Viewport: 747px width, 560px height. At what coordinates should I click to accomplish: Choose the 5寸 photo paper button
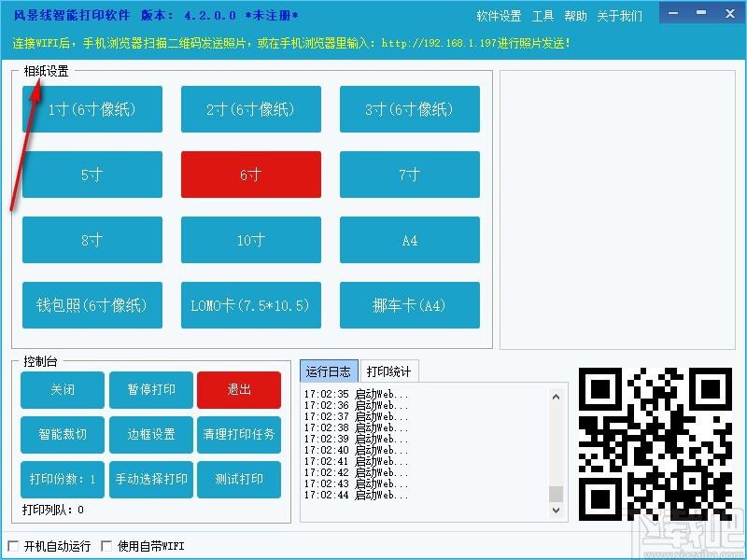[x=92, y=175]
